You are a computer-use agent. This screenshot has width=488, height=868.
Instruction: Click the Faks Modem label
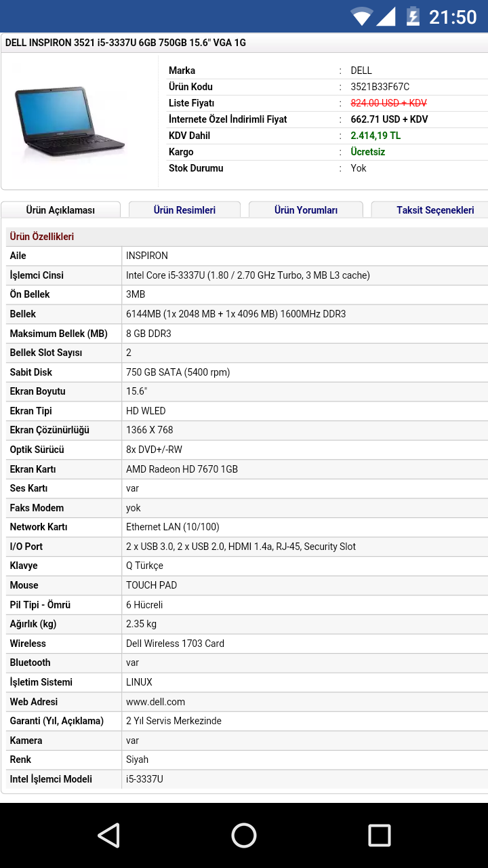37,508
